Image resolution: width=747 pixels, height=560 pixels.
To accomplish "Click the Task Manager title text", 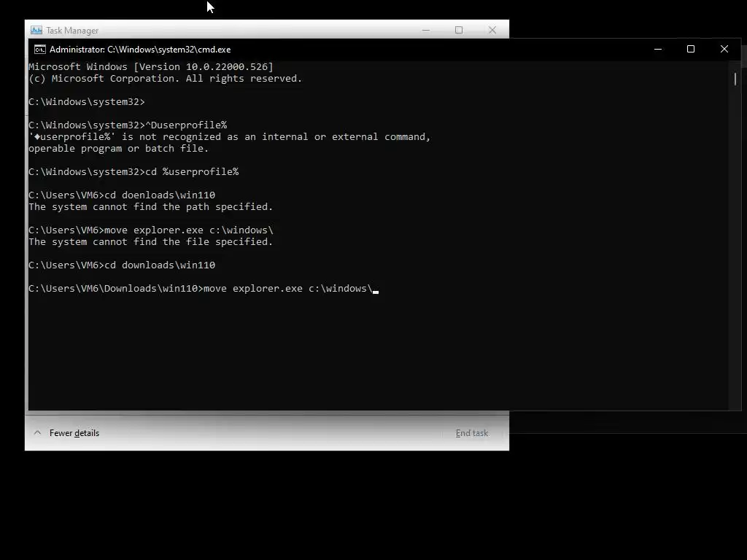I will (x=72, y=31).
